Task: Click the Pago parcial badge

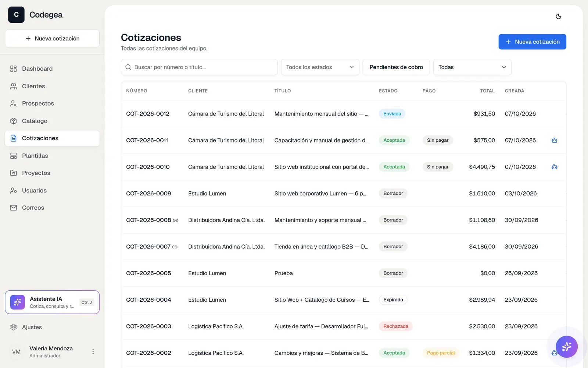Action: pos(441,353)
